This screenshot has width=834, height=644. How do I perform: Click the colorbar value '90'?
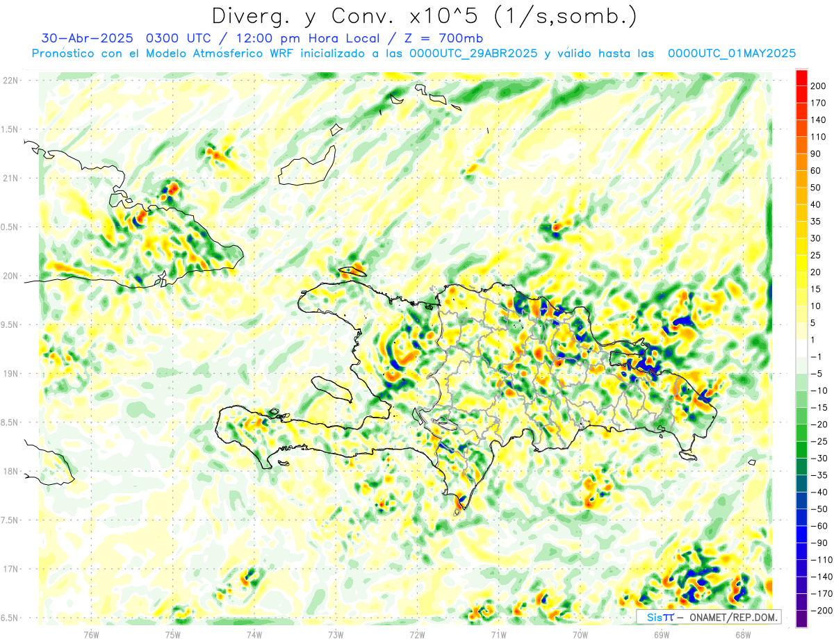pyautogui.click(x=815, y=154)
